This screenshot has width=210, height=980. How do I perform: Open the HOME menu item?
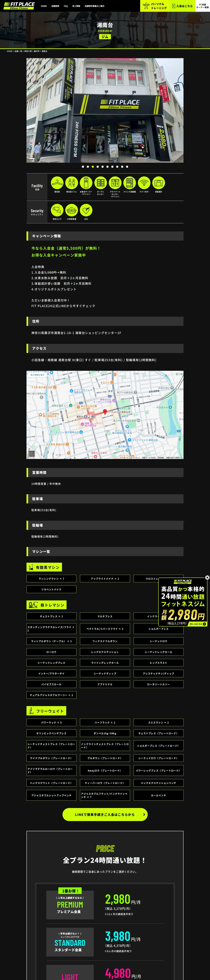[x=44, y=6]
